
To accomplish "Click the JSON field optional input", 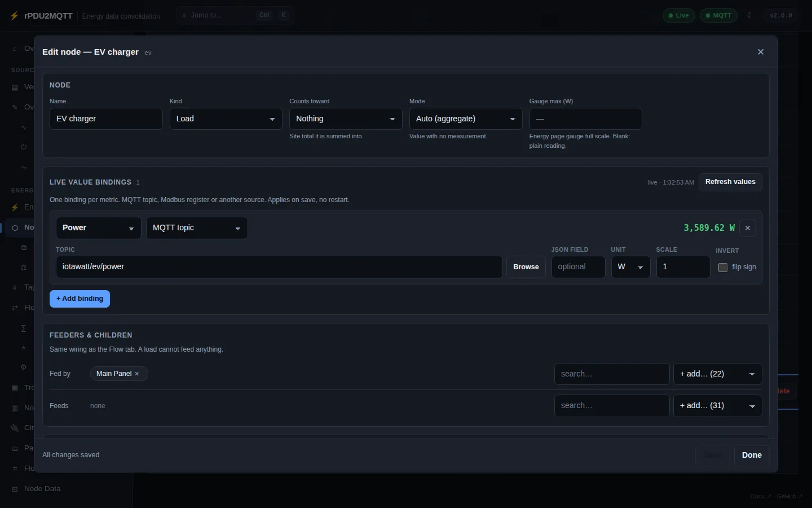I will [x=578, y=267].
